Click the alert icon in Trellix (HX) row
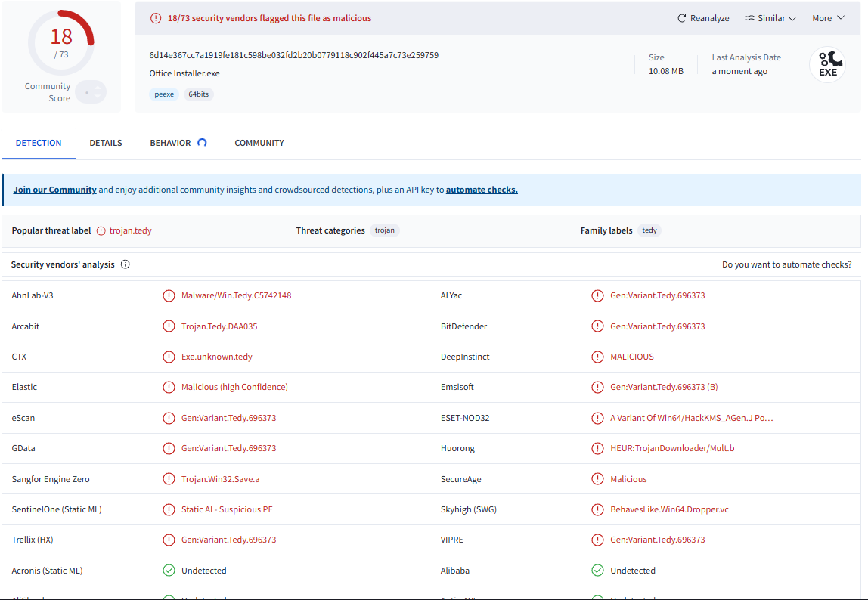The width and height of the screenshot is (868, 600). click(x=169, y=540)
